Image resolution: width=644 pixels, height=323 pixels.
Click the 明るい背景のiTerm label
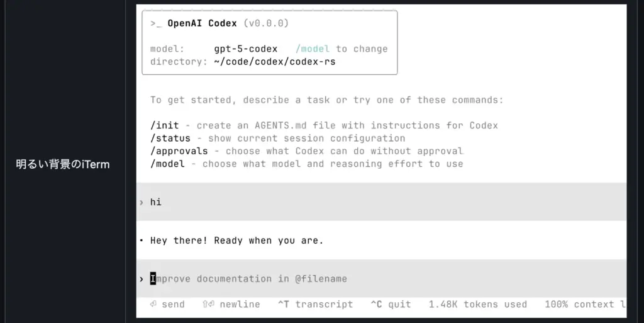tap(63, 164)
